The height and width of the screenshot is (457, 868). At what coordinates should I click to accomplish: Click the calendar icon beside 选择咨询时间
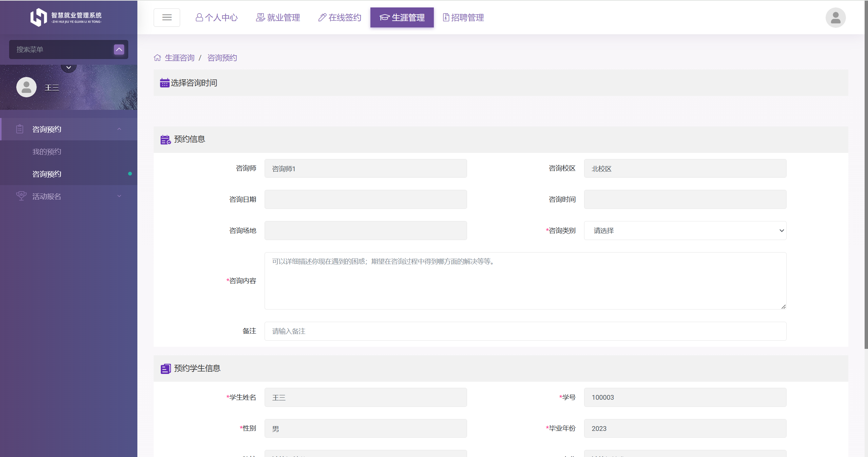pyautogui.click(x=165, y=83)
